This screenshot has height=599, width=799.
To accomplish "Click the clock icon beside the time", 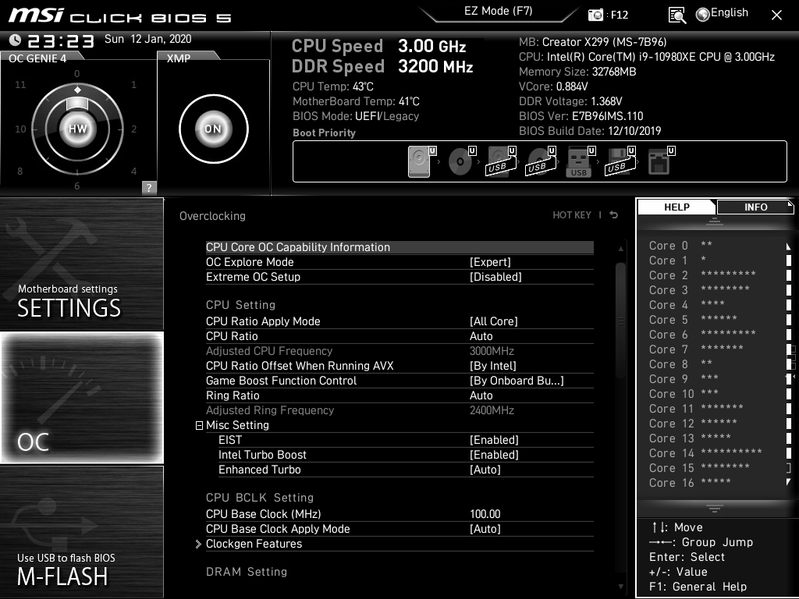I will pyautogui.click(x=15, y=40).
